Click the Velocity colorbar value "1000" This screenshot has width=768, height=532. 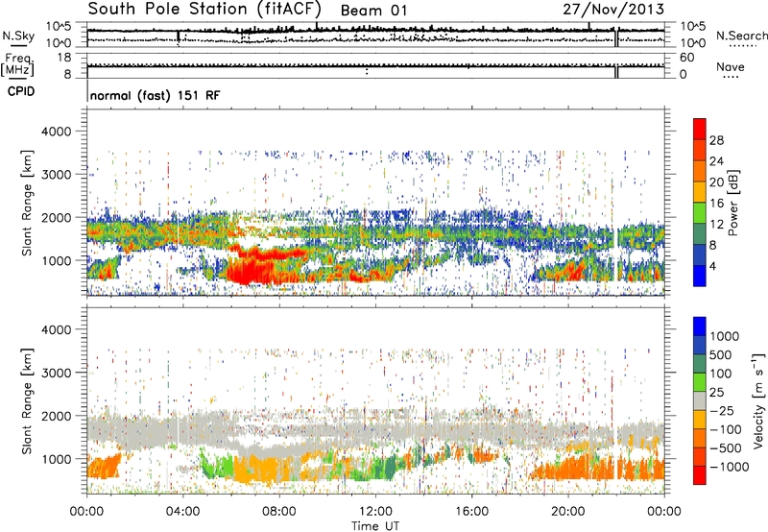click(x=725, y=336)
